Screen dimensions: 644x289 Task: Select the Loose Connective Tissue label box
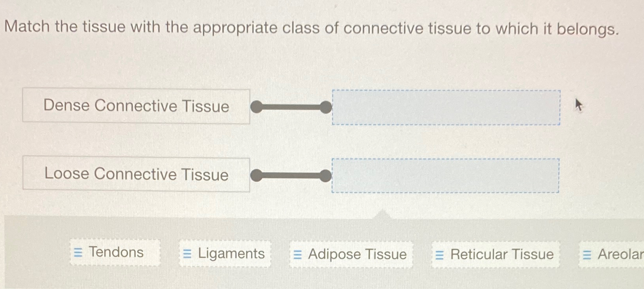click(136, 175)
